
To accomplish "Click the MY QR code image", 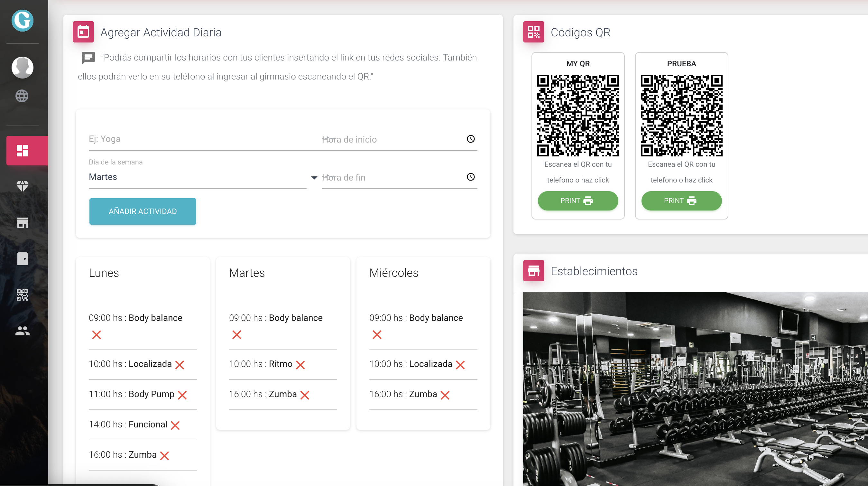I will [578, 116].
